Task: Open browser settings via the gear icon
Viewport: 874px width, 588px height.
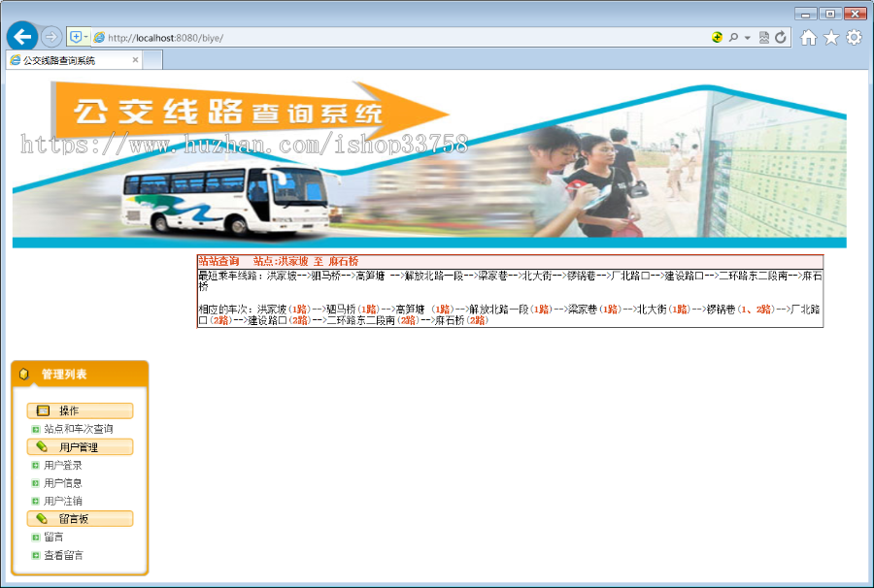Action: pyautogui.click(x=854, y=37)
